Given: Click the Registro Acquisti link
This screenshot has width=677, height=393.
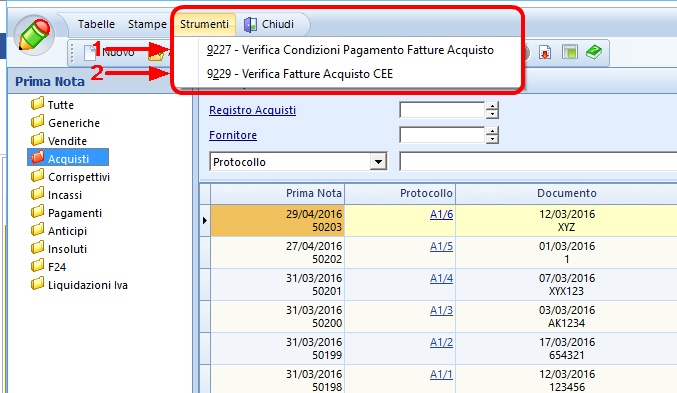Looking at the screenshot, I should [253, 110].
